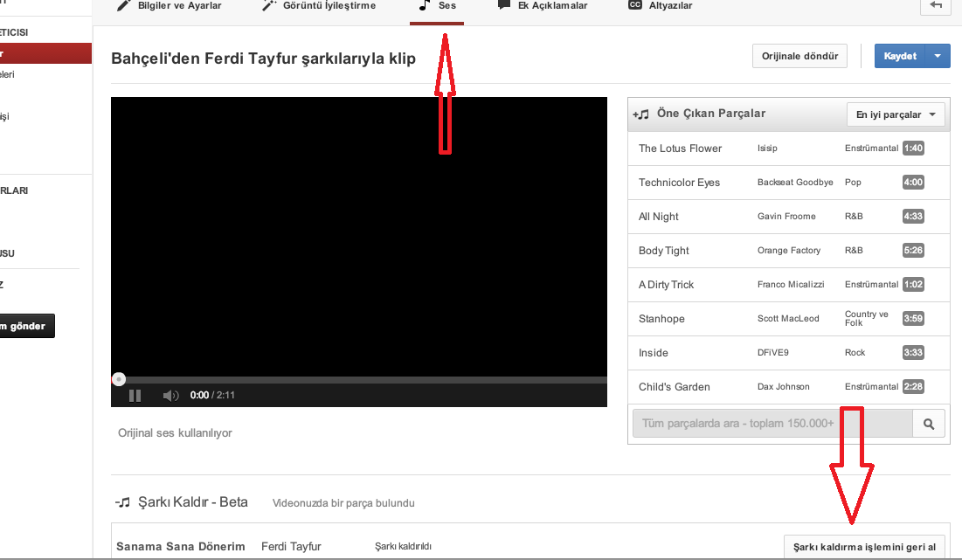962x560 pixels.
Task: Switch to the Ek Açıklamalar tab
Action: click(x=543, y=6)
